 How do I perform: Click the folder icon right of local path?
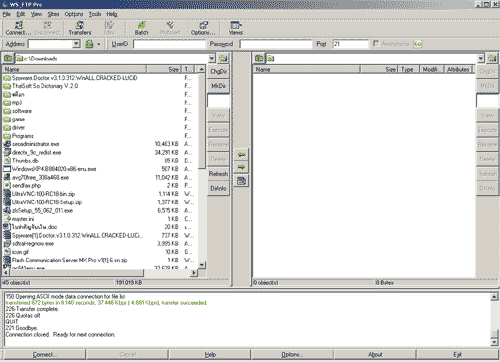click(x=223, y=58)
